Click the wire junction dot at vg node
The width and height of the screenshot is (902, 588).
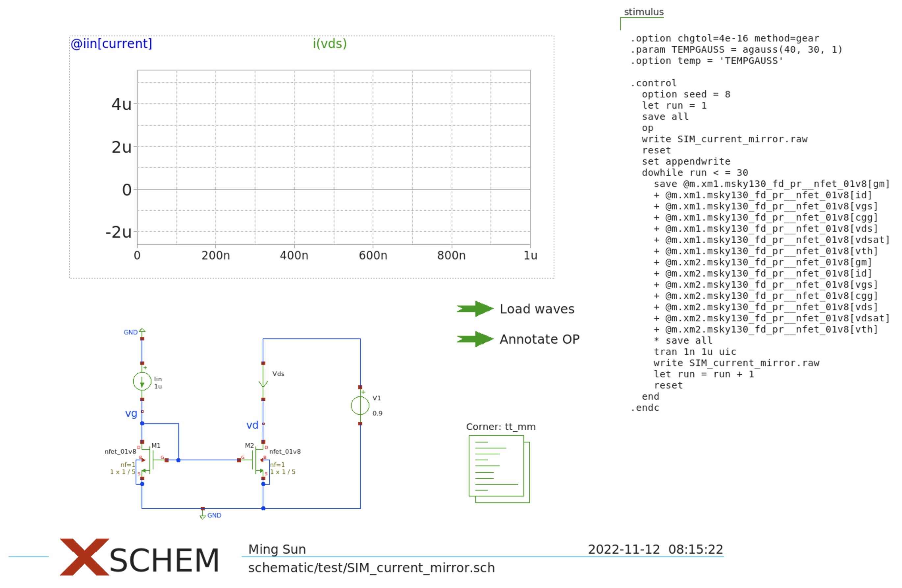tap(142, 423)
